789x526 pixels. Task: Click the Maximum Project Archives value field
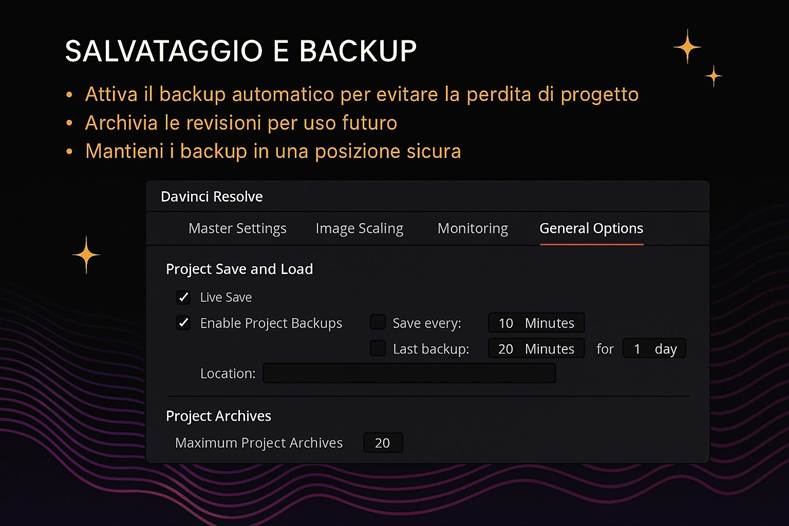(x=382, y=442)
